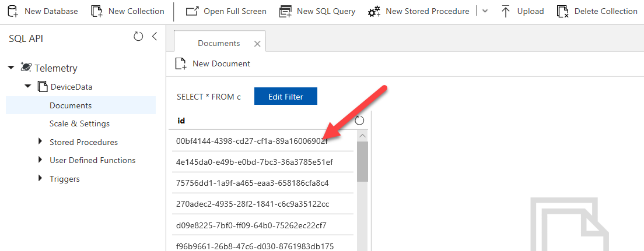
Task: Click the New Database icon
Action: (x=13, y=11)
